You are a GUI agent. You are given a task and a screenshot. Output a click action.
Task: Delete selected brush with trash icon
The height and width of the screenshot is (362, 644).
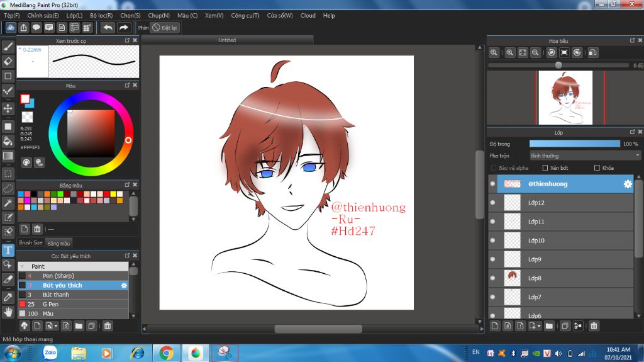(108, 326)
